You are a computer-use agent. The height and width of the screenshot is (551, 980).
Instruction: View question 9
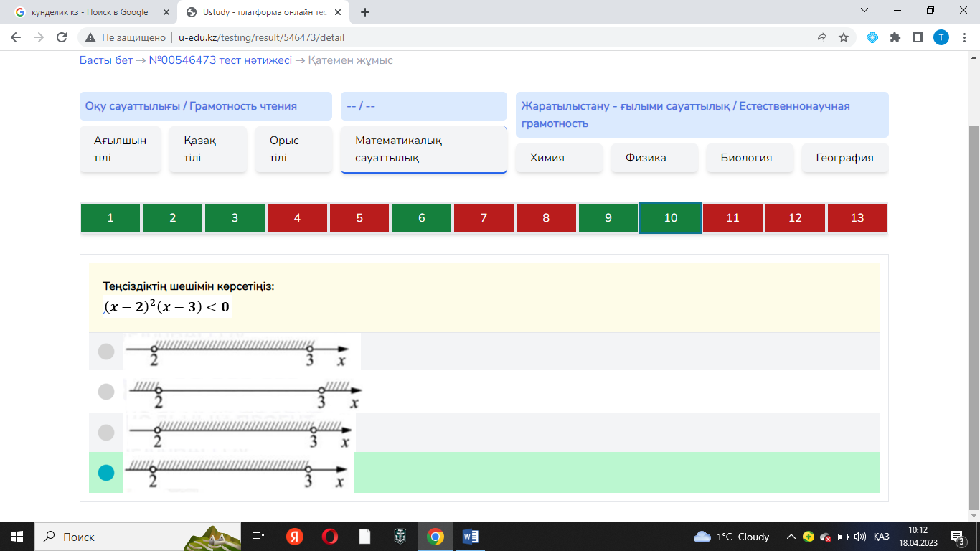[608, 218]
